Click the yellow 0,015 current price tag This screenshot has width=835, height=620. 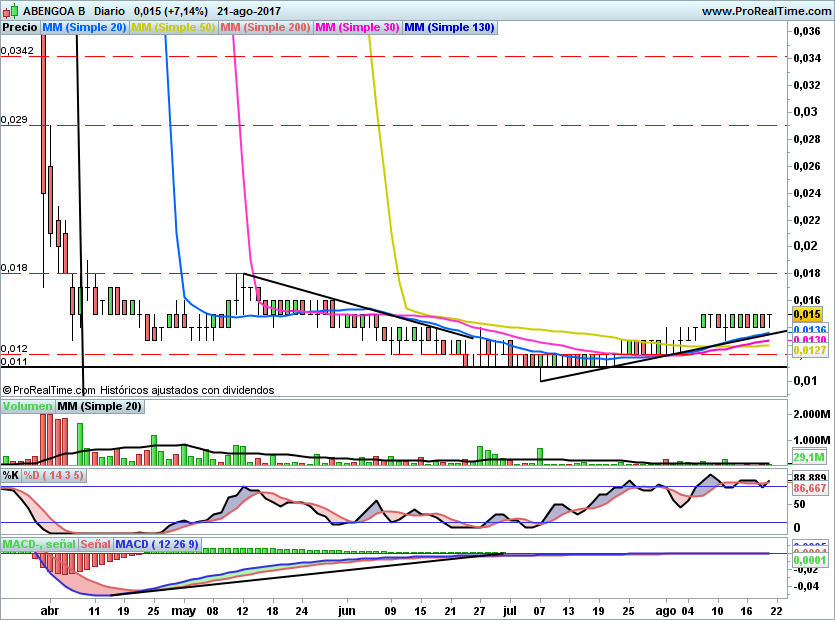point(806,313)
